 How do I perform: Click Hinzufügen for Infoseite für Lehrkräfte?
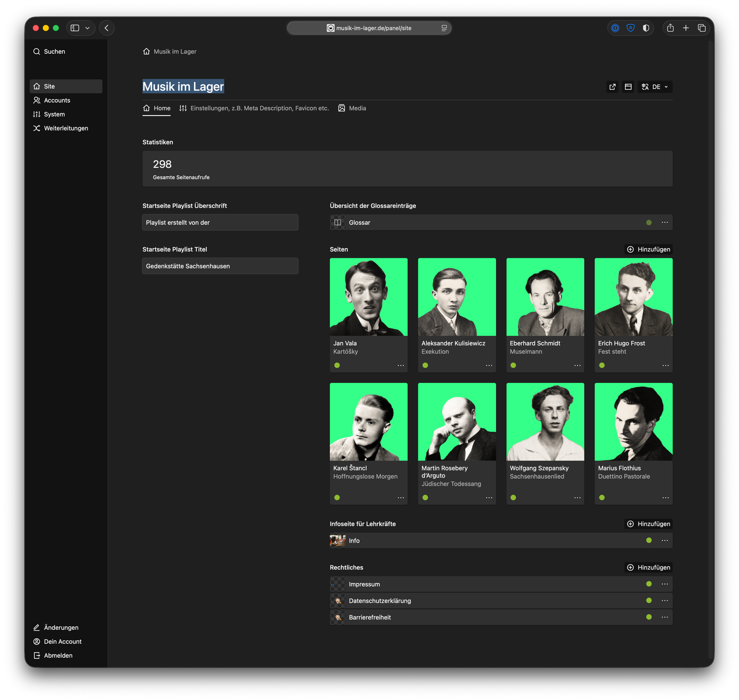pos(648,524)
